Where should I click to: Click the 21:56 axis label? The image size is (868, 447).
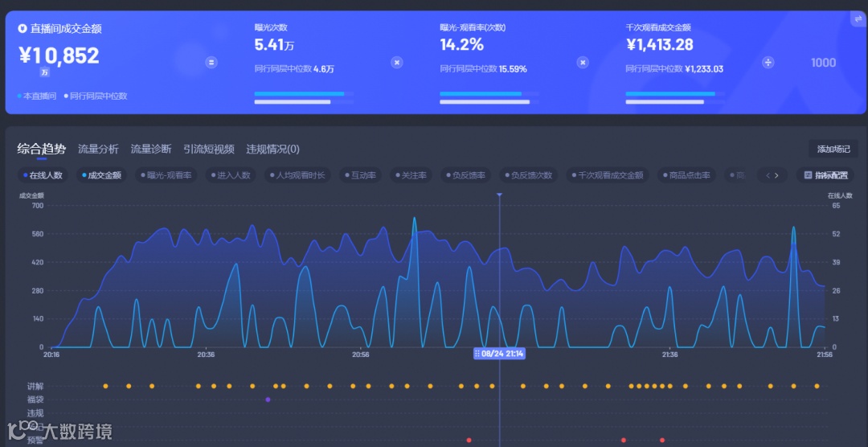tap(825, 355)
